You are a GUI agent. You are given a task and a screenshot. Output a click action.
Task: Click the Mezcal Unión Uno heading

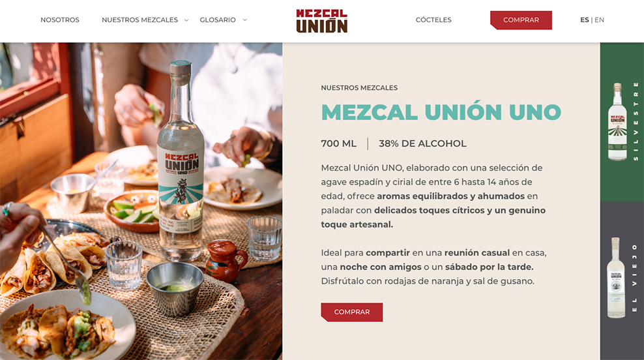pyautogui.click(x=441, y=112)
